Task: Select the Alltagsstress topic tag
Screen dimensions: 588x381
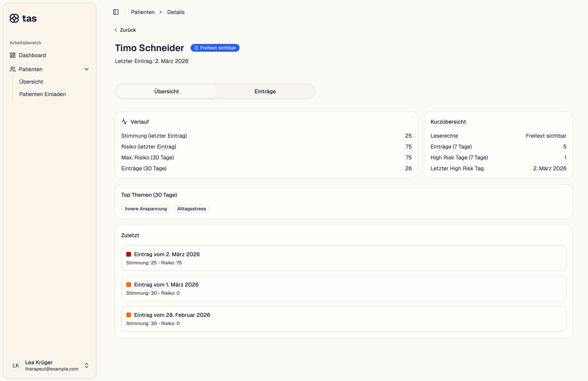Action: click(x=192, y=209)
